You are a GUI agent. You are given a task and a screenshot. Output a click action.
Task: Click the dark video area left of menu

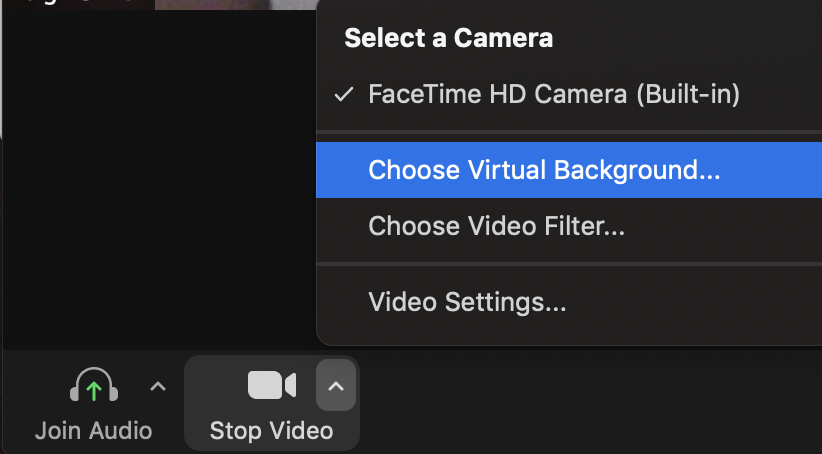point(159,178)
